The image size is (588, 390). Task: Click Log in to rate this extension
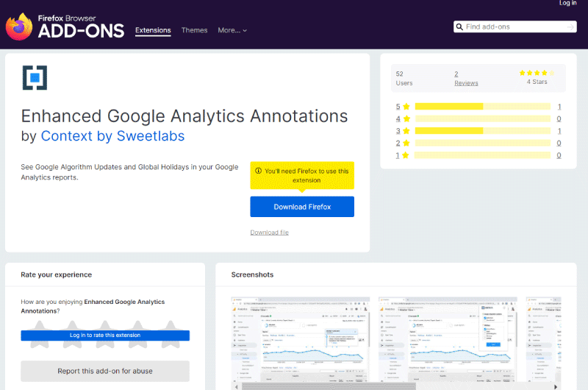(x=105, y=336)
